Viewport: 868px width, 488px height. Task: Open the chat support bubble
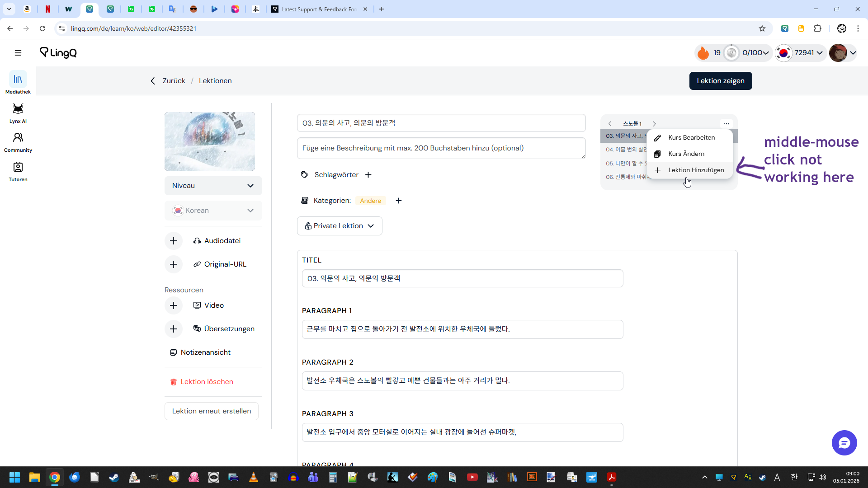(x=844, y=443)
